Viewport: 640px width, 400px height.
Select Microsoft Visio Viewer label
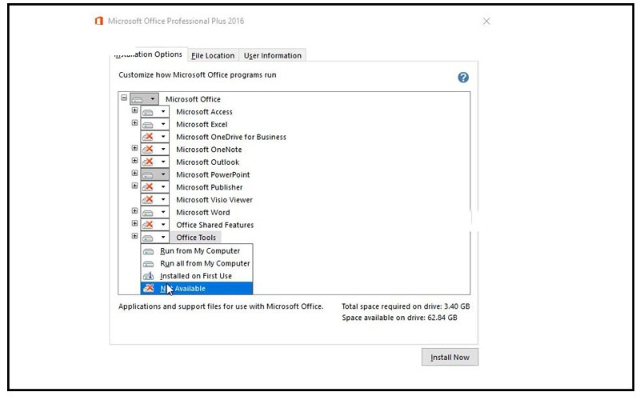coord(214,200)
